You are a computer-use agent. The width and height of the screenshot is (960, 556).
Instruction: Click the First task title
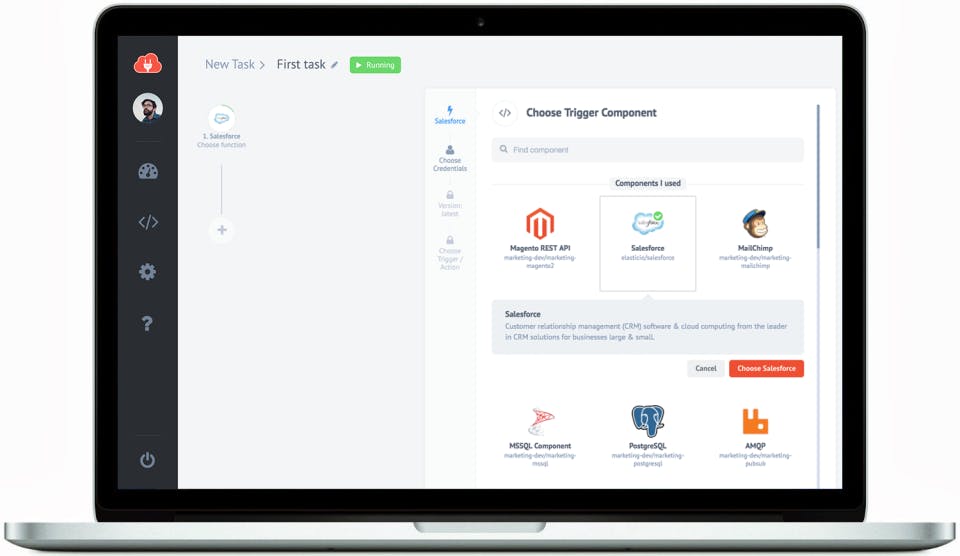point(301,64)
